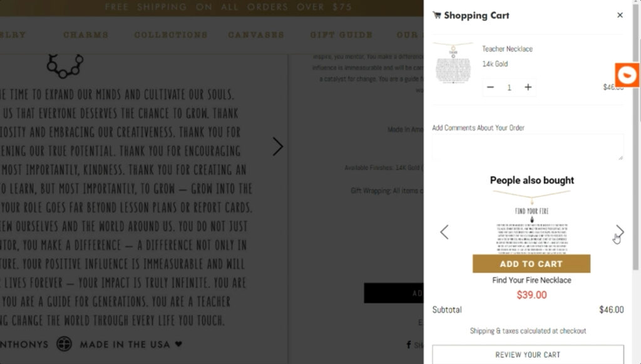Click the shopping cart icon in the panel header

pos(440,15)
